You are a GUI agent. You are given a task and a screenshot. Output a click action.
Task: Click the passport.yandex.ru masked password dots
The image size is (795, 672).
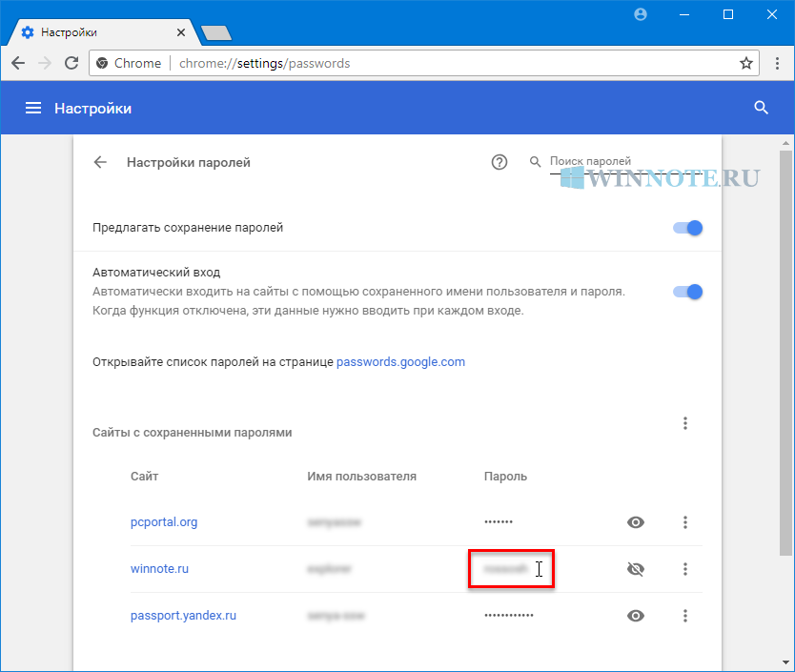[x=508, y=615]
